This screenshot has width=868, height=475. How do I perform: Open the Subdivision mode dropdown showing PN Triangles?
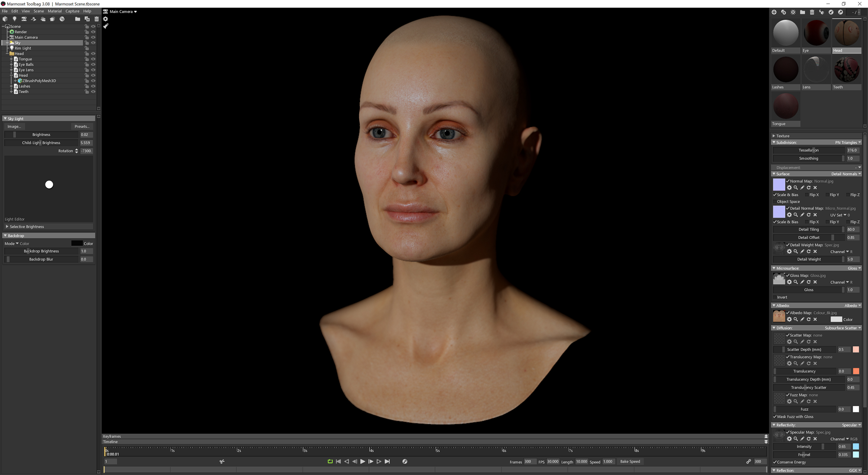(x=846, y=142)
